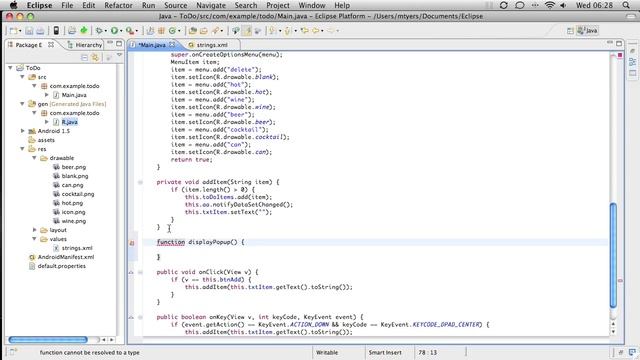This screenshot has width=640, height=360.
Task: Click the Open Perspective icon
Action: [570, 31]
